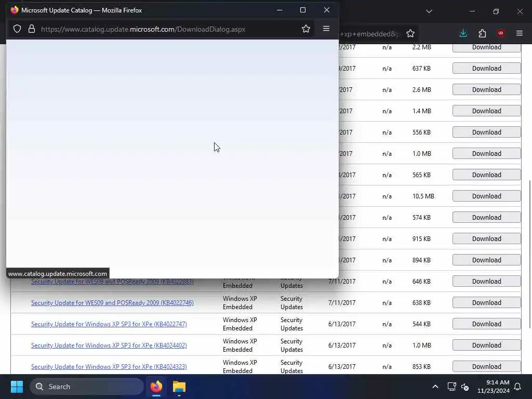532x399 pixels.
Task: Open Security Update KB4024402 link
Action: pos(109,345)
